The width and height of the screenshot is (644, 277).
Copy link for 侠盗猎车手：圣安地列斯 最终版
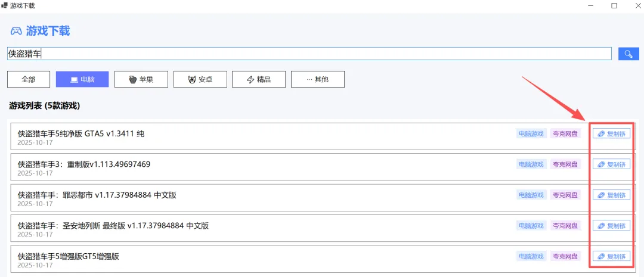(612, 226)
